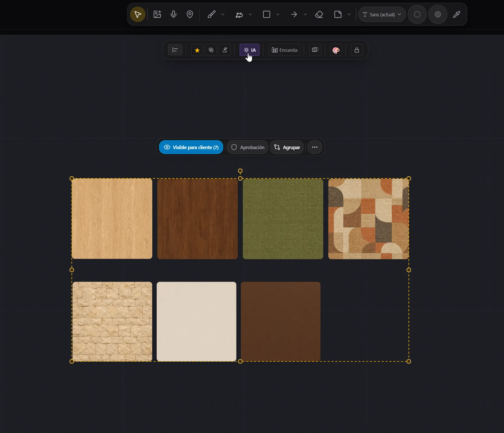Expand sticky note options chevron
Screen dimensions: 504x433
(x=349, y=14)
